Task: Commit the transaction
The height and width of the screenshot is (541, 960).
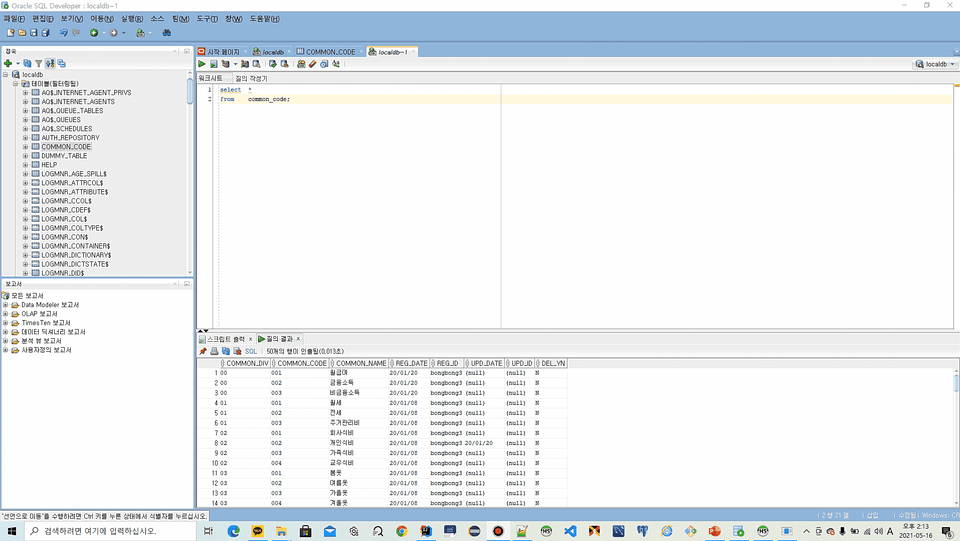Action: point(272,64)
